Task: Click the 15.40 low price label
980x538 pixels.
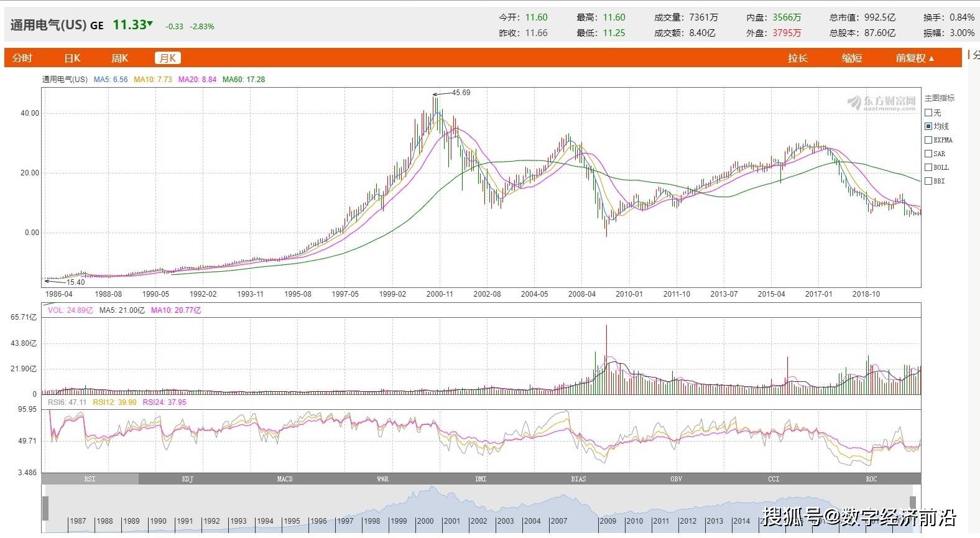Action: pyautogui.click(x=75, y=282)
